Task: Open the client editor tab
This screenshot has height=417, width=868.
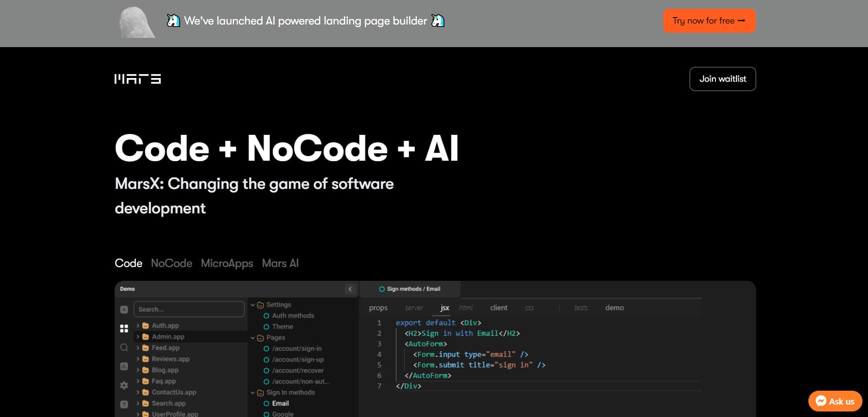Action: [499, 308]
